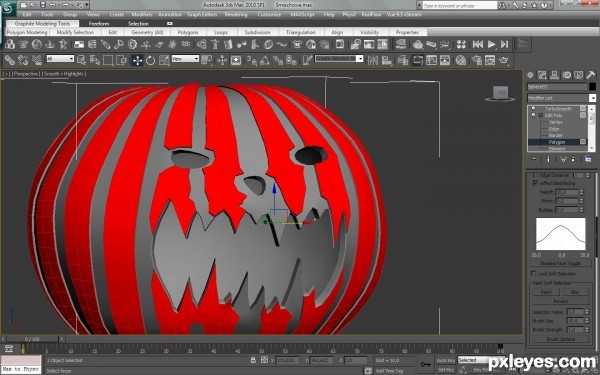
Task: Click the Shaded Face Toggle button
Action: (561, 264)
